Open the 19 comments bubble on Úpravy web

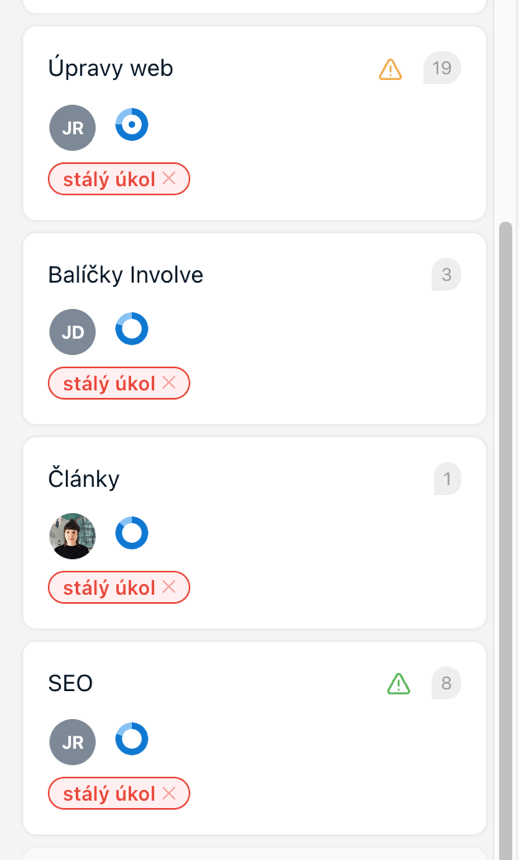click(x=442, y=68)
